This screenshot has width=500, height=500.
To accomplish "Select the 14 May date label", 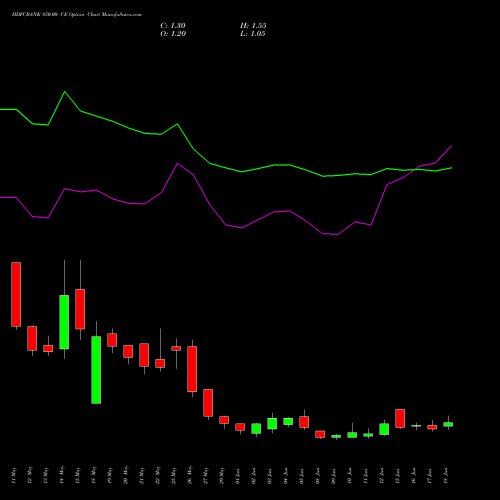I will point(62,476).
